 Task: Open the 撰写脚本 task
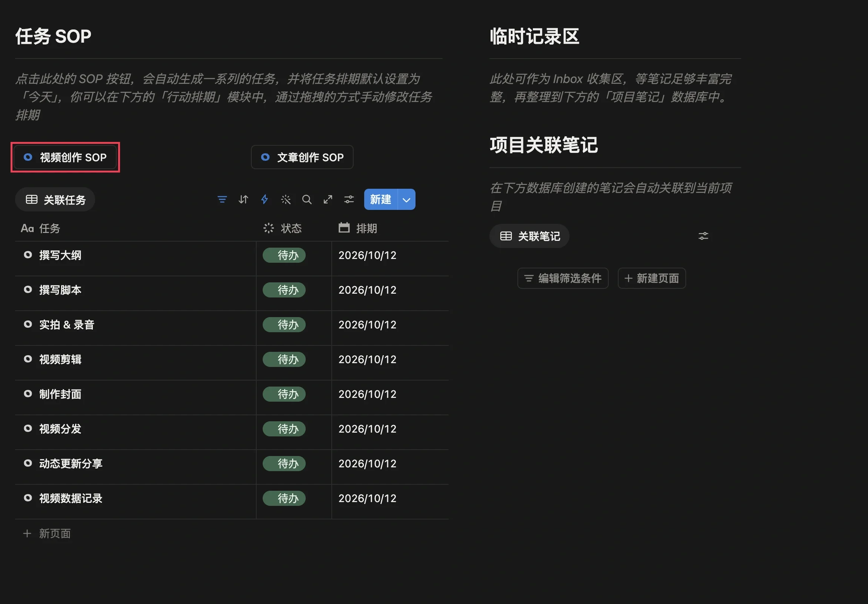60,290
